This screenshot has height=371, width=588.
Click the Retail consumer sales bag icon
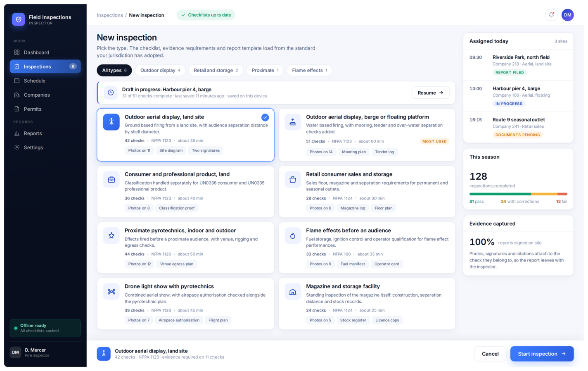click(x=293, y=179)
